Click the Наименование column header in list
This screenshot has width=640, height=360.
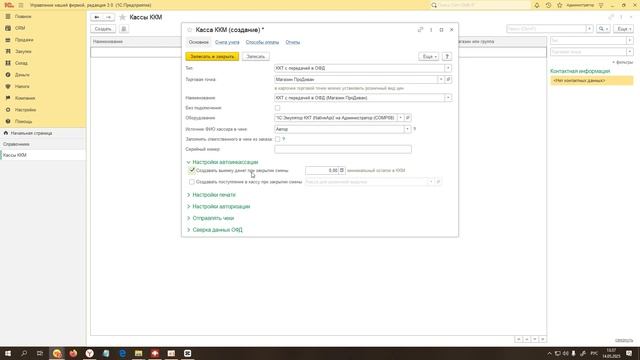[136, 41]
